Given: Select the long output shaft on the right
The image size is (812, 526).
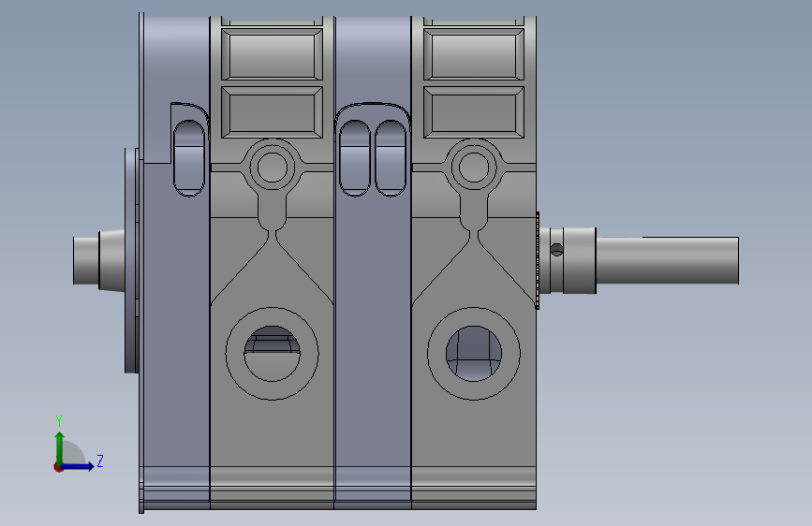Looking at the screenshot, I should [667, 260].
